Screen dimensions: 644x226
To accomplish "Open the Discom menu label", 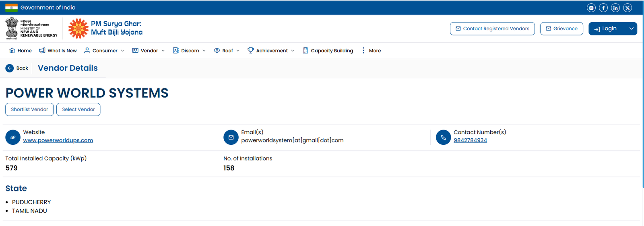I will point(190,51).
